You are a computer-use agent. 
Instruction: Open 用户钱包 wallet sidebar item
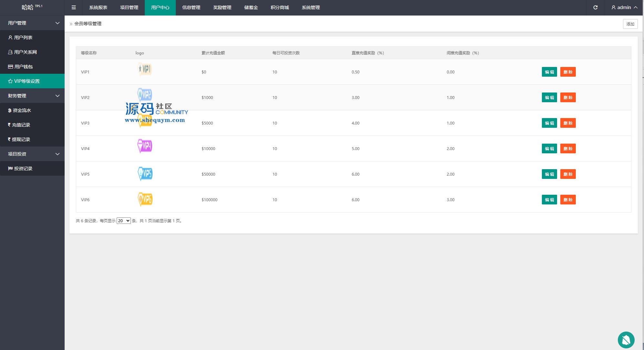pos(23,67)
